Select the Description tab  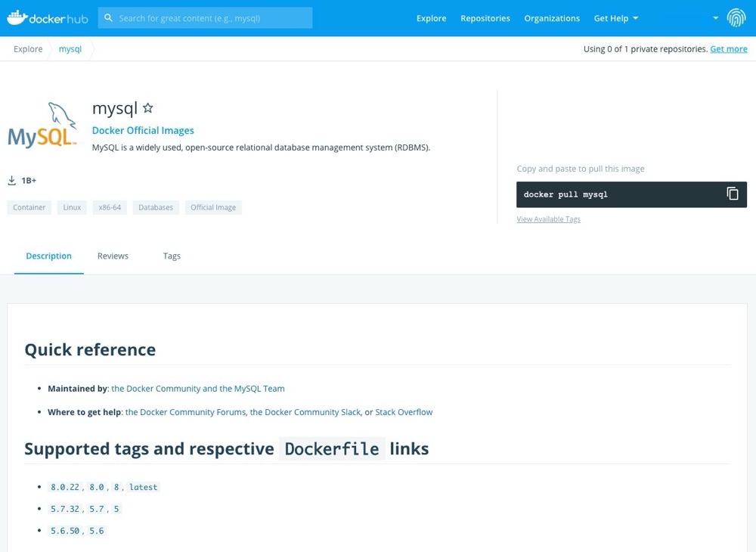(x=48, y=256)
